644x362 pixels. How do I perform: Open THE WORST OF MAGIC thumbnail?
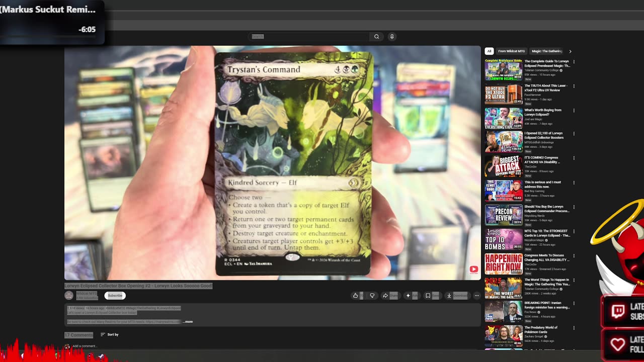pyautogui.click(x=504, y=288)
